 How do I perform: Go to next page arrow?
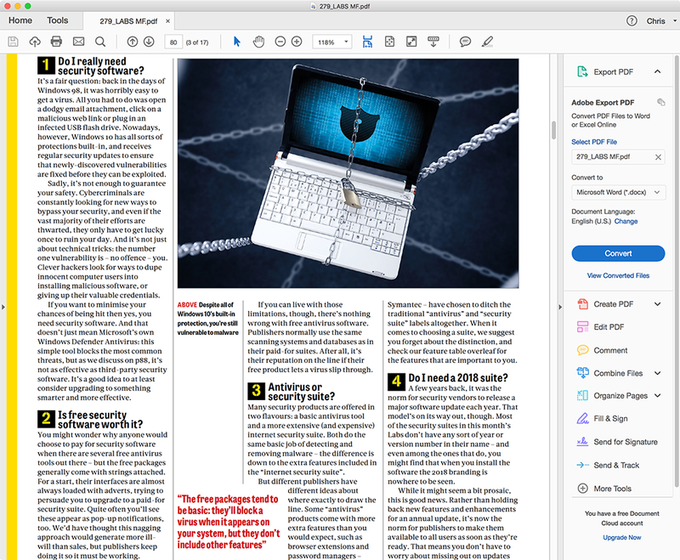point(149,42)
